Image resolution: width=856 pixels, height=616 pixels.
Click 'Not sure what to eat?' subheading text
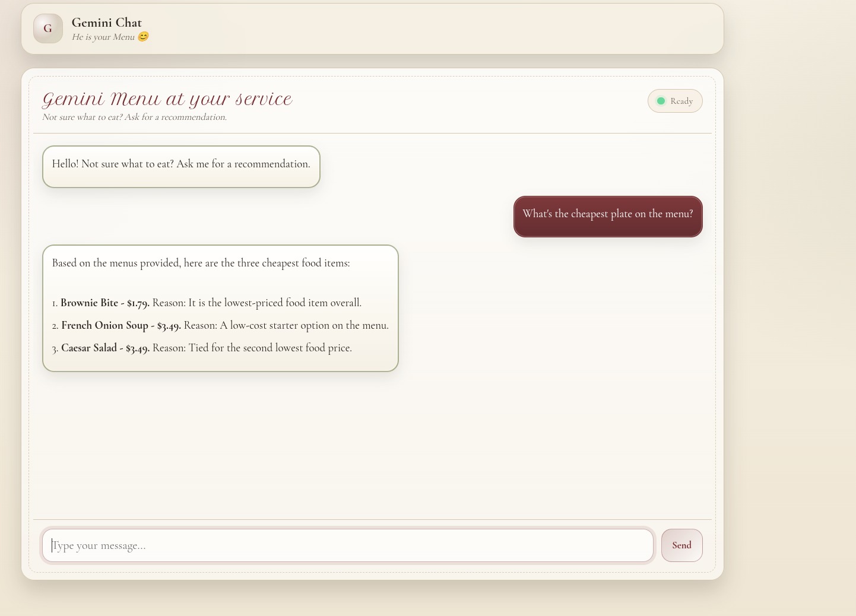[135, 117]
